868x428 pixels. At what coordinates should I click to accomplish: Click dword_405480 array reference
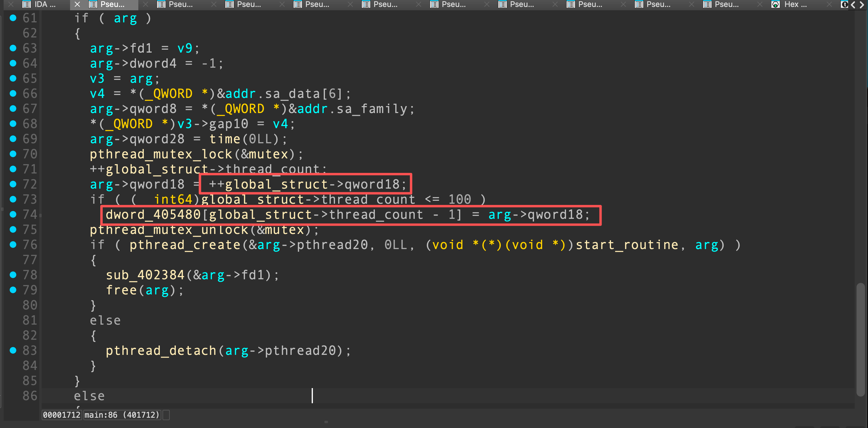153,215
